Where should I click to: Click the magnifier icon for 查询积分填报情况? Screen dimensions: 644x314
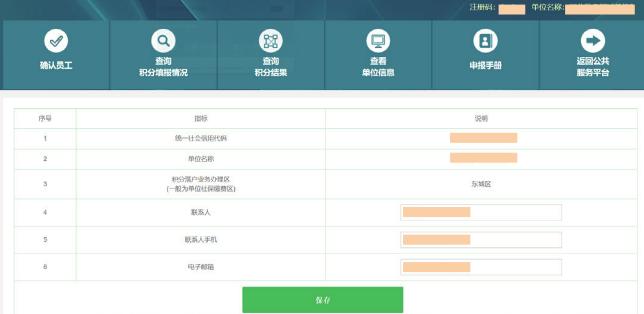pyautogui.click(x=163, y=41)
